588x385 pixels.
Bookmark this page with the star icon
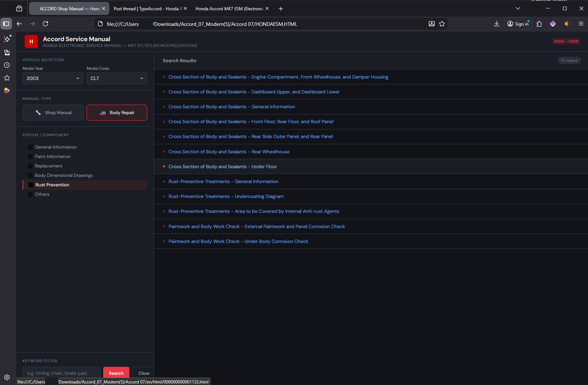(x=442, y=24)
